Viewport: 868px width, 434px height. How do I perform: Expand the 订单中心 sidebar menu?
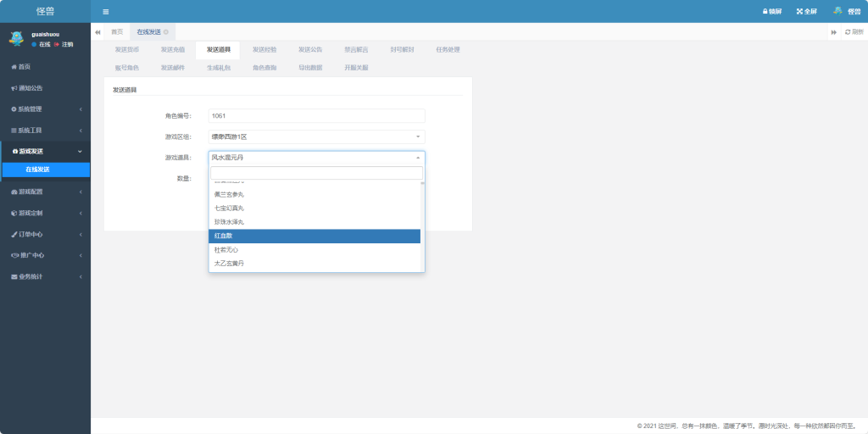[45, 234]
